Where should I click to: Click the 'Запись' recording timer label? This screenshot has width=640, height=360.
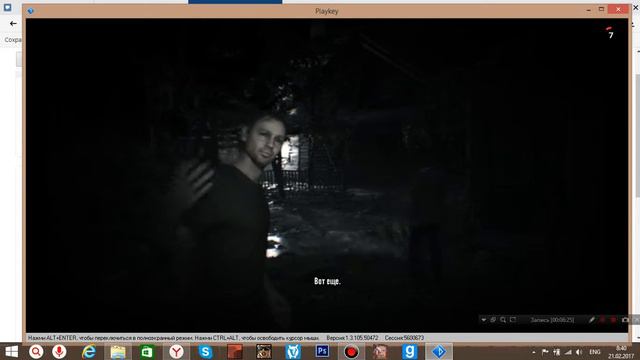552,320
